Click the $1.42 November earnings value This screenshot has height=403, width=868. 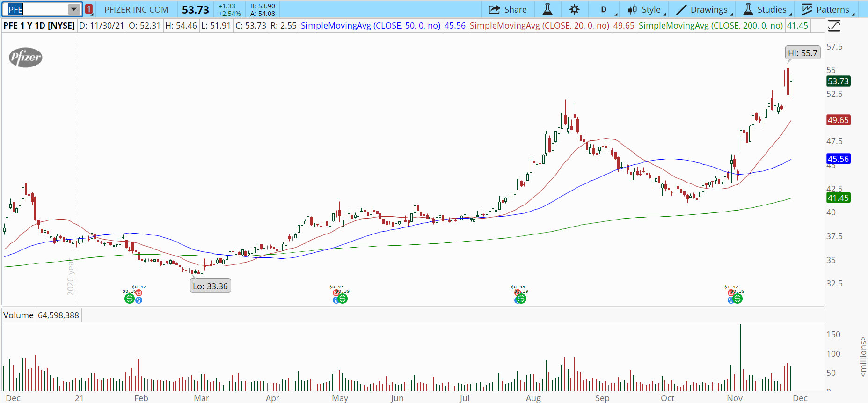[731, 287]
